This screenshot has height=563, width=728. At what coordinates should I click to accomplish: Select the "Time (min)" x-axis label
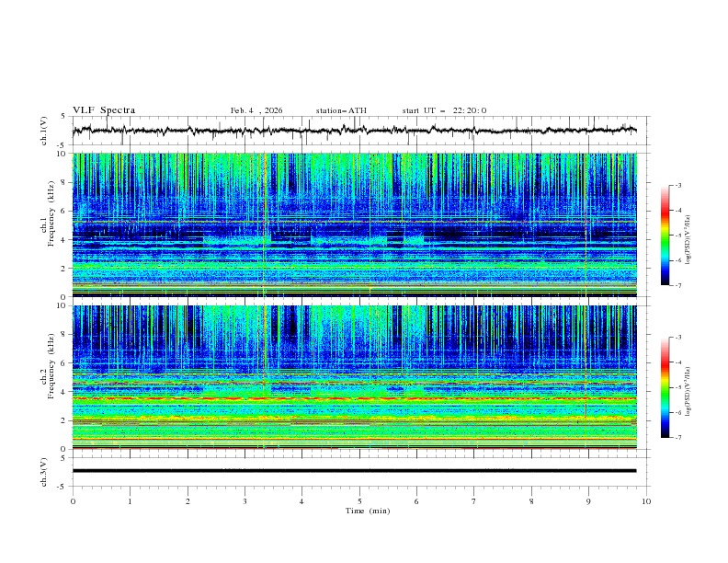pos(368,511)
